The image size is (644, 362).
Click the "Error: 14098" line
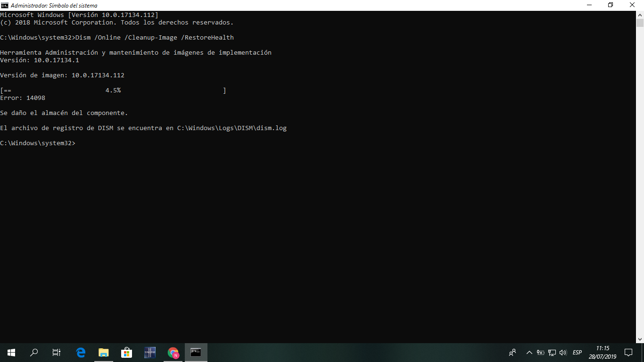pyautogui.click(x=23, y=98)
